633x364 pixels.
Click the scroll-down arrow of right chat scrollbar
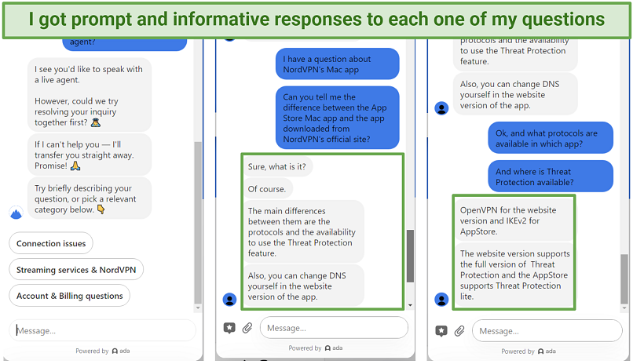[x=624, y=308]
